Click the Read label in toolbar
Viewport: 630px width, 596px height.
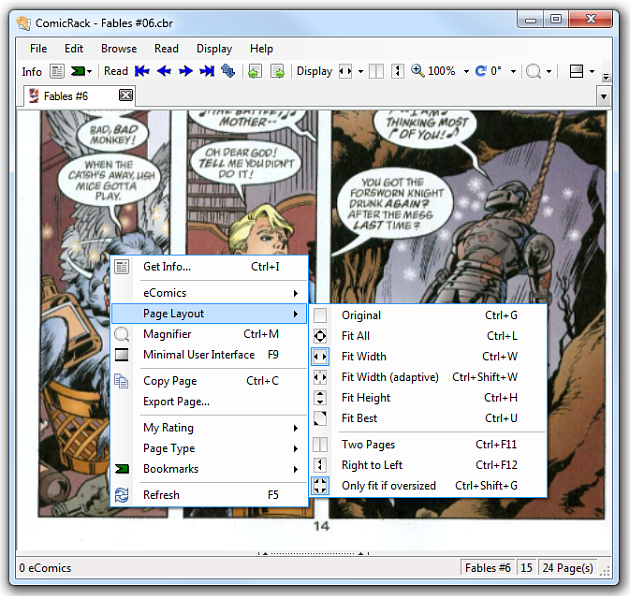click(116, 71)
